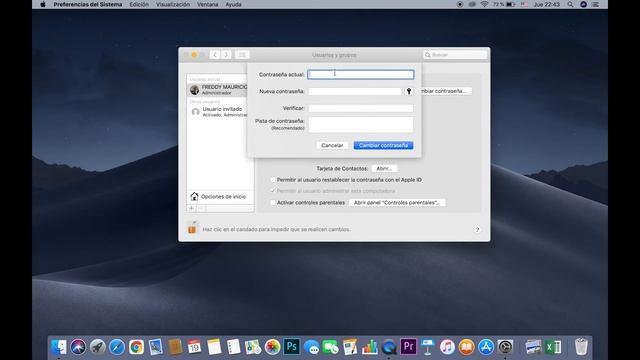Click Abrir for Tarjeta de Contactos
Viewport: 640px width, 360px height.
coord(384,169)
